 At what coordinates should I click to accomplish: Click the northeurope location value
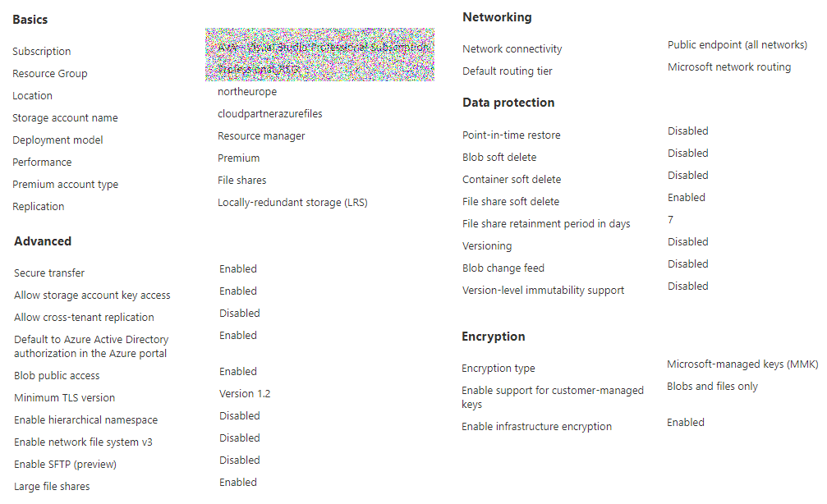point(247,92)
